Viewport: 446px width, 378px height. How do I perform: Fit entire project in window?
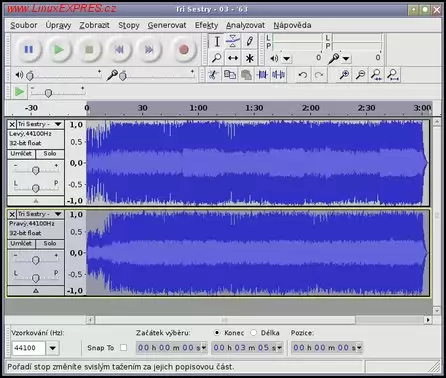point(393,75)
